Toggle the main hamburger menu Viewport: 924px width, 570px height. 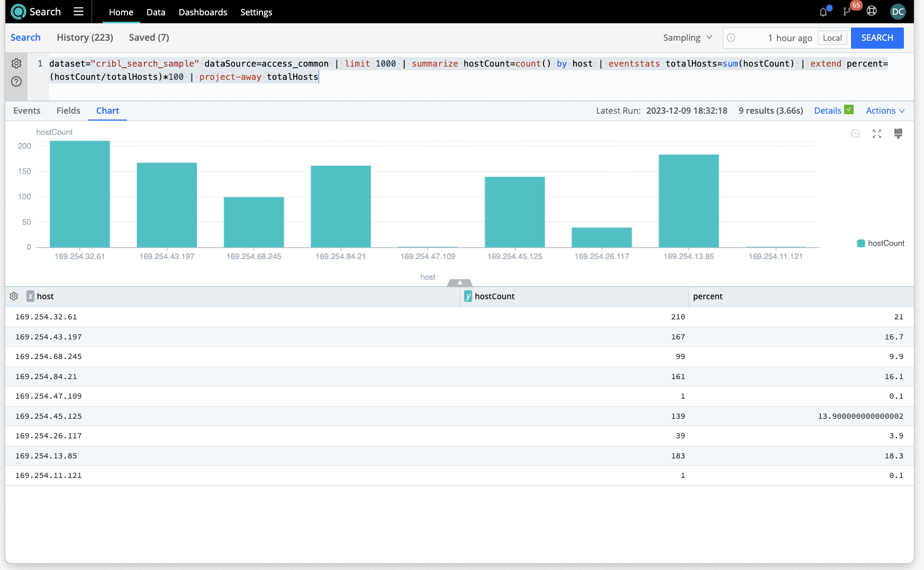pyautogui.click(x=78, y=12)
